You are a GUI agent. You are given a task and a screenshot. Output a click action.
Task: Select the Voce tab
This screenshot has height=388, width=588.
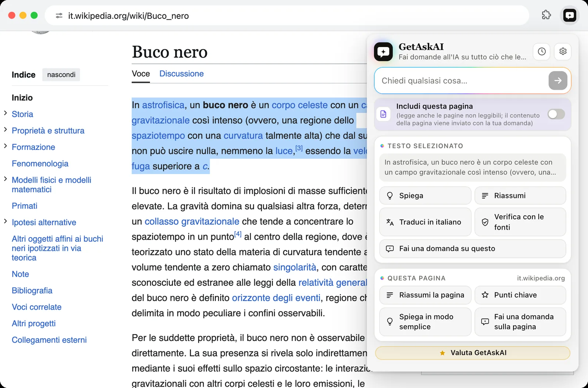click(141, 74)
